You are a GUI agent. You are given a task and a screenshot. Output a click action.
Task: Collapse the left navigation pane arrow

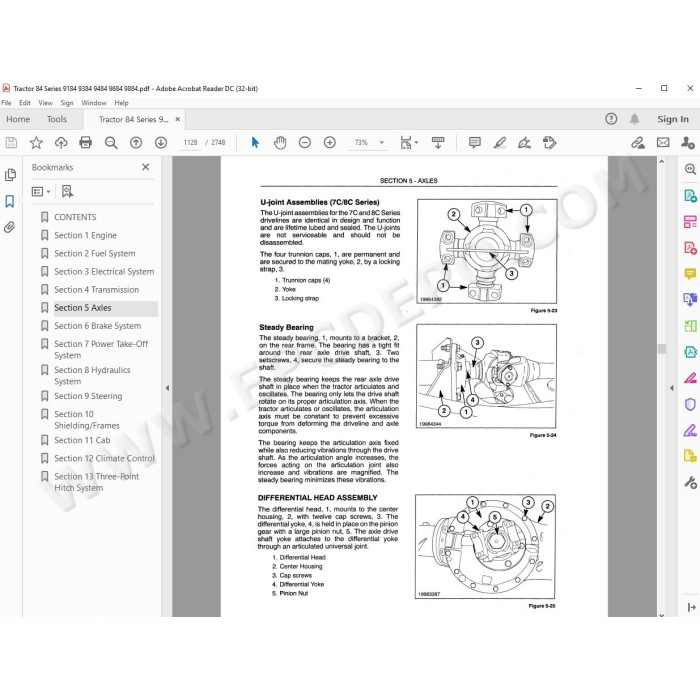click(167, 388)
